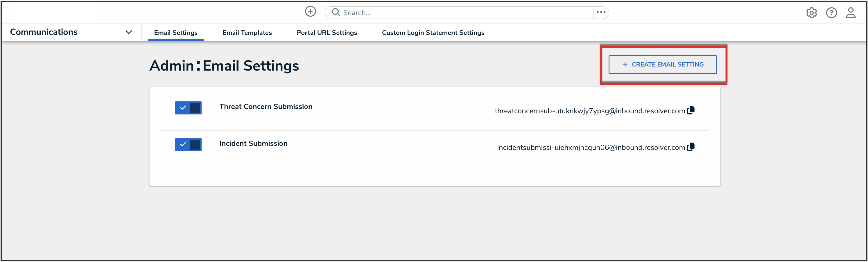Copy the Incident Submission email address

pos(691,147)
